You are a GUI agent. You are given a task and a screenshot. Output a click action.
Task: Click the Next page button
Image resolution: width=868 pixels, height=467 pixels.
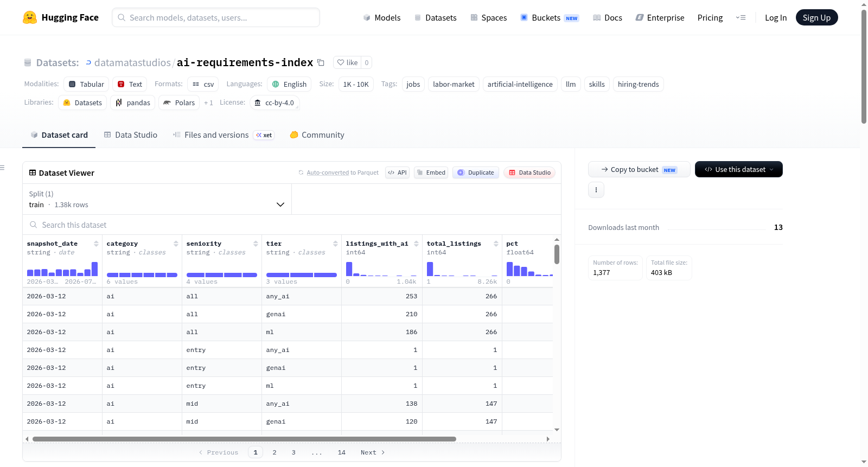click(373, 452)
